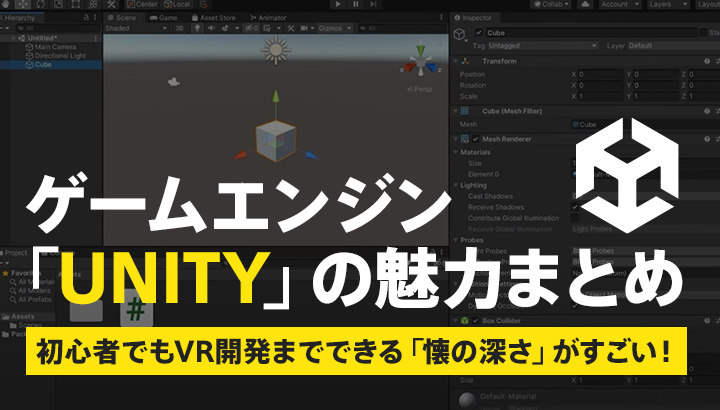Switch to the Inspector tab
Image resolution: width=720 pixels, height=410 pixels.
[x=473, y=18]
